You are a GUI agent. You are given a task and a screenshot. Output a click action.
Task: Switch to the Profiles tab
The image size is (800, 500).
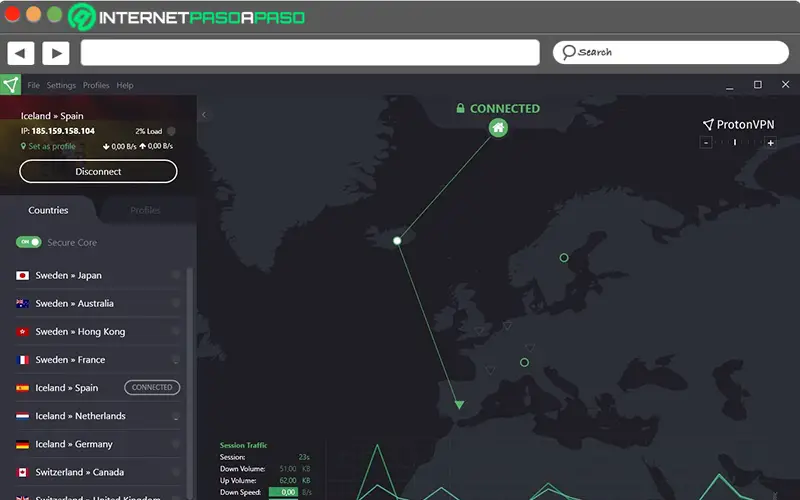[145, 210]
